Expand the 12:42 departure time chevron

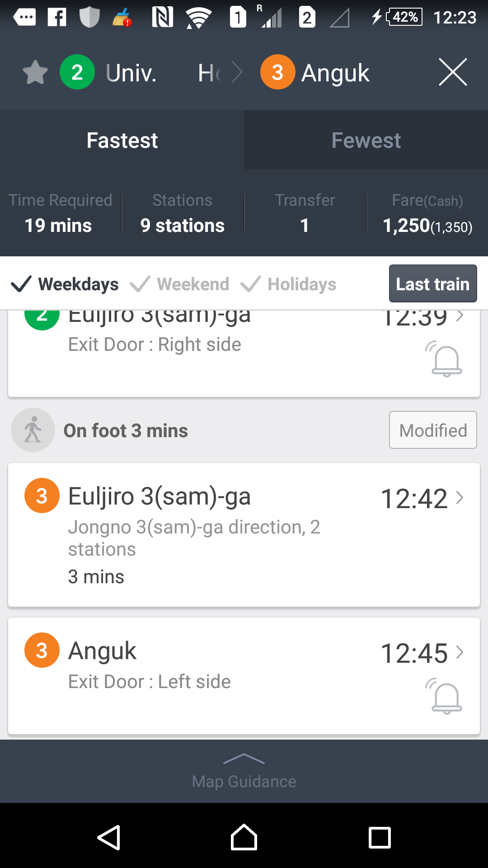460,498
